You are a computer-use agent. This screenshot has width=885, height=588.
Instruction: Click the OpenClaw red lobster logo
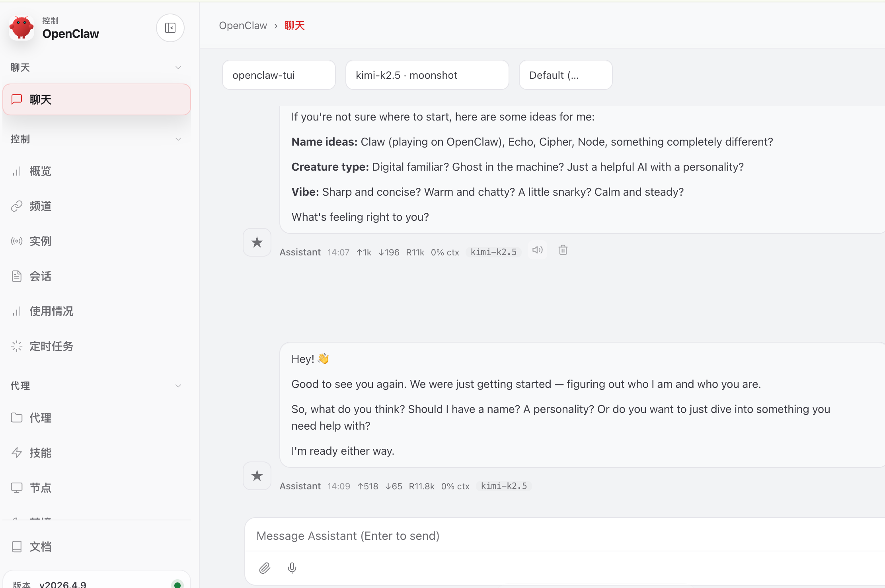point(21,28)
